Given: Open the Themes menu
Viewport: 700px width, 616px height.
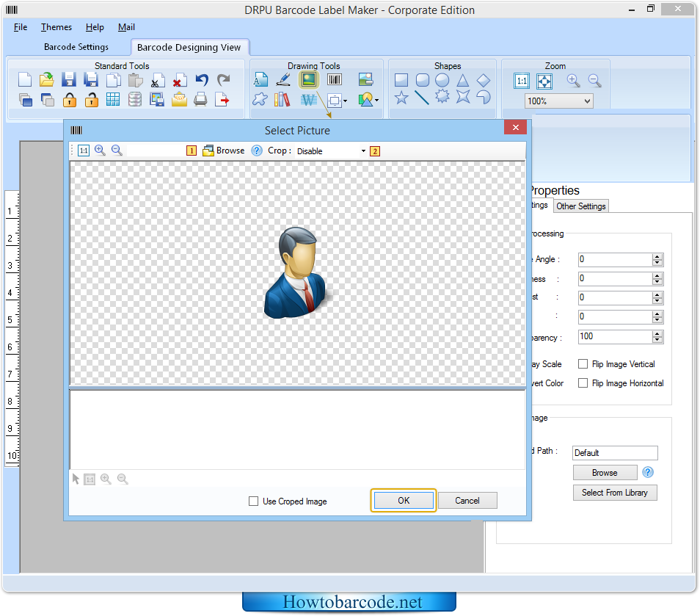Looking at the screenshot, I should click(56, 27).
